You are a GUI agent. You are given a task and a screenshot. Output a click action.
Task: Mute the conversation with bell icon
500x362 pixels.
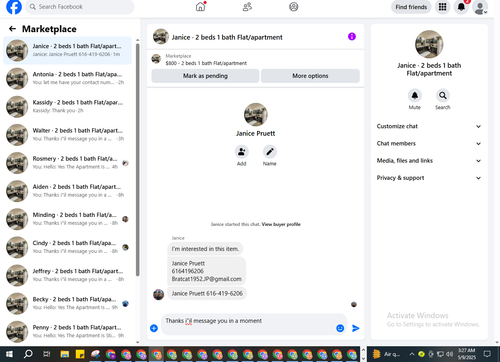[x=415, y=96]
